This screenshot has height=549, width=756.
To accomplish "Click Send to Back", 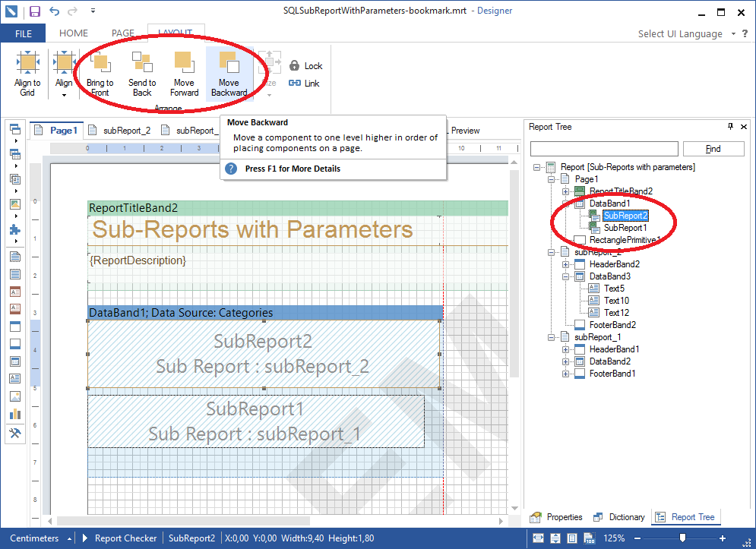I will tap(142, 74).
